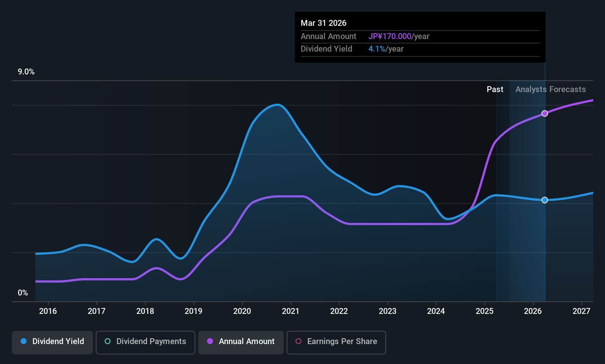Screen dimensions: 605x364
Task: Click the 2023 x-axis year label
Action: click(x=388, y=311)
